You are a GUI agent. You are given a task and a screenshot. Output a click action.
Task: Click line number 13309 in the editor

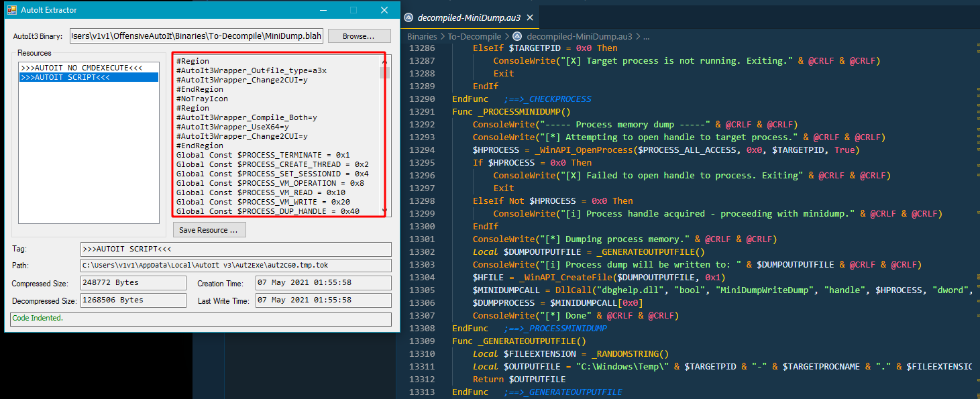coord(421,341)
